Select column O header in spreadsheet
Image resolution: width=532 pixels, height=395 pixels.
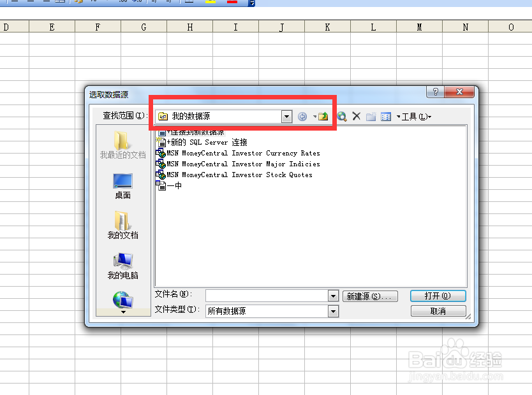510,27
